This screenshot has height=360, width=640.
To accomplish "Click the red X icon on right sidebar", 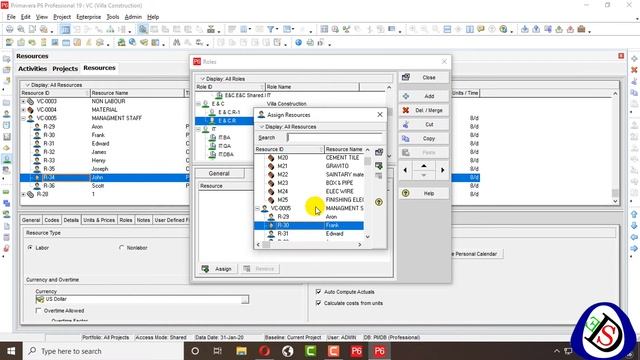I will [x=634, y=70].
